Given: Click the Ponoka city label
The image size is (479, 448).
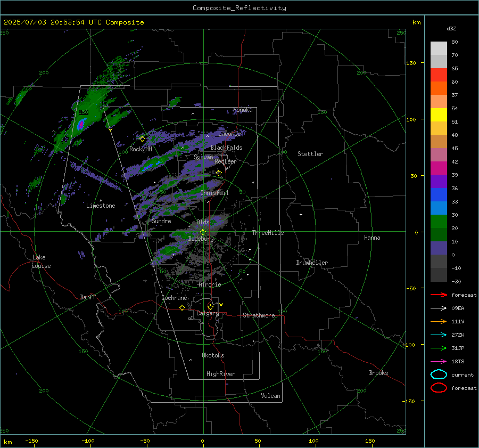Looking at the screenshot, I should click(243, 110).
